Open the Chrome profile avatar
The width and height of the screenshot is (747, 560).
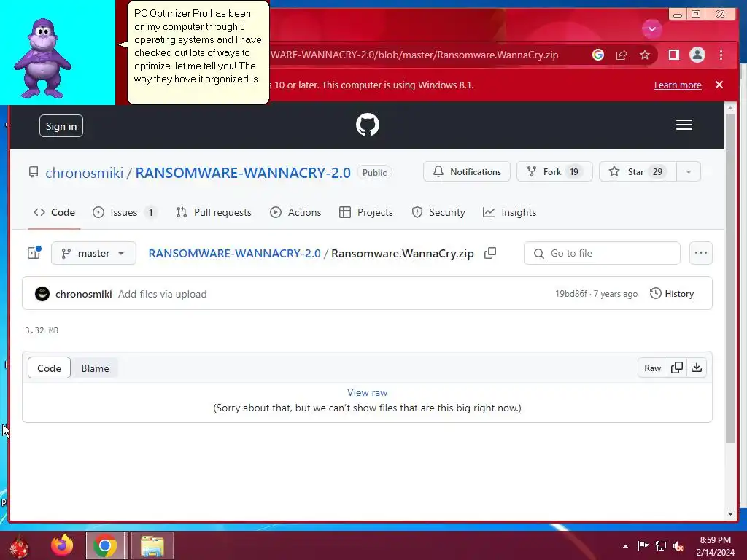(697, 55)
